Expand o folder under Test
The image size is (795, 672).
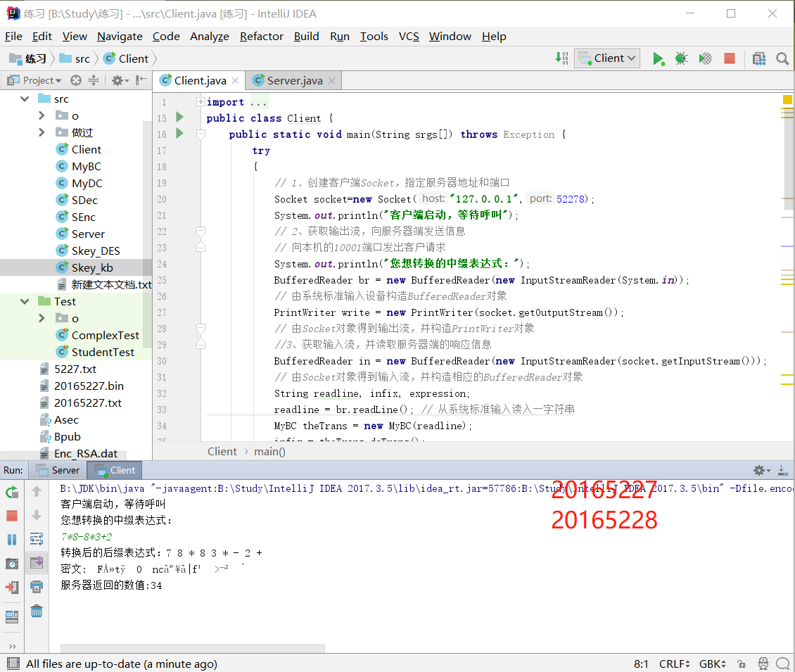point(42,318)
